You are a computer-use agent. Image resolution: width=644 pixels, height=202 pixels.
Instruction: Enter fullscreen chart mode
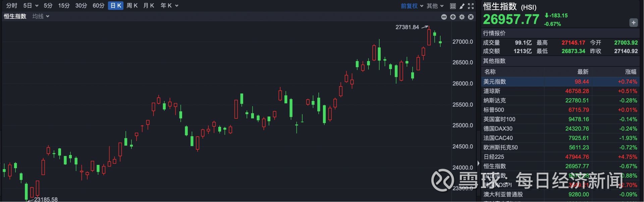coord(471,6)
